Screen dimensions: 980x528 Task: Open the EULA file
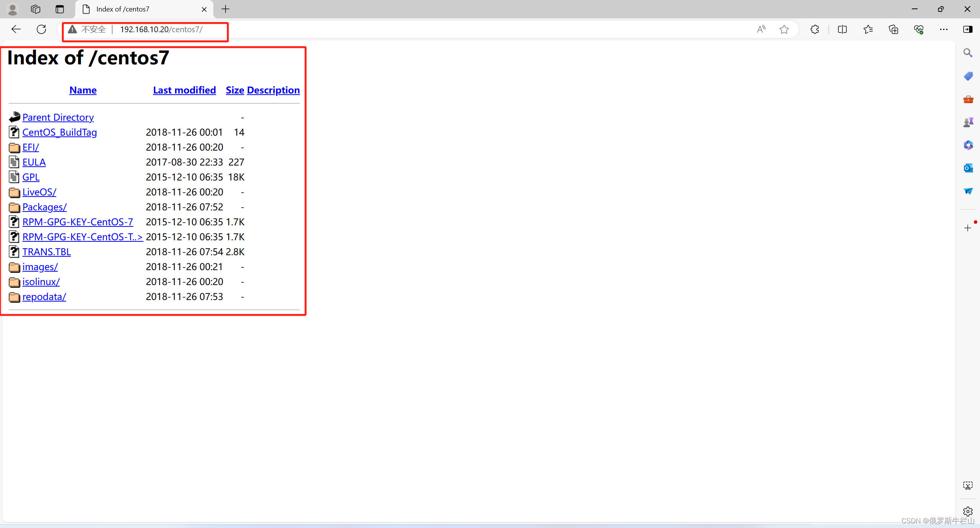[x=34, y=162]
